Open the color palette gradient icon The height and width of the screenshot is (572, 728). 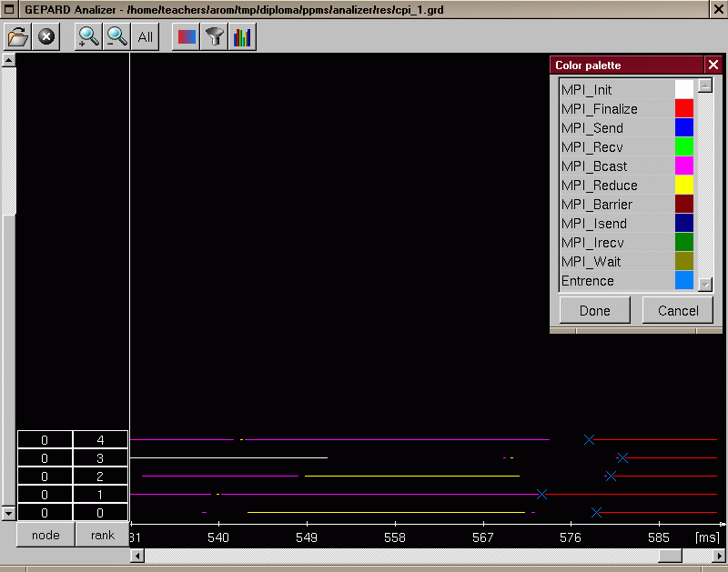[186, 37]
